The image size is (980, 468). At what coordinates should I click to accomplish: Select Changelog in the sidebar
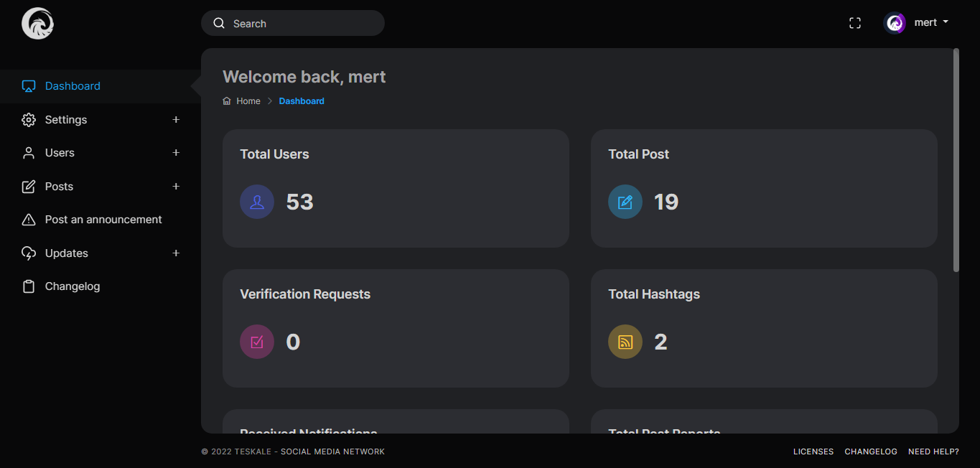72,286
